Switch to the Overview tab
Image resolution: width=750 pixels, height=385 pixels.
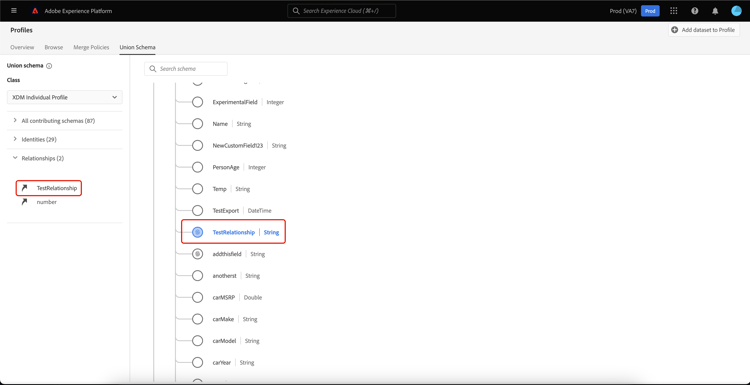tap(22, 47)
